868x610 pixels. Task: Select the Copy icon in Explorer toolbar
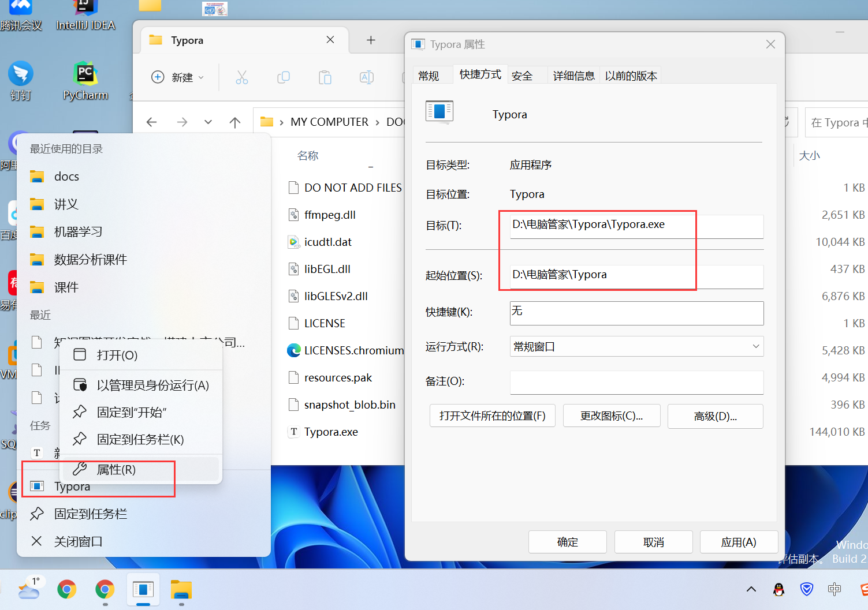tap(284, 77)
